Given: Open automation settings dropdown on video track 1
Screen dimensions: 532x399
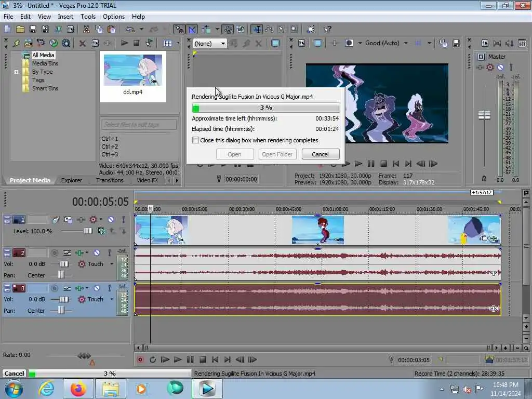Looking at the screenshot, I should pos(101,220).
